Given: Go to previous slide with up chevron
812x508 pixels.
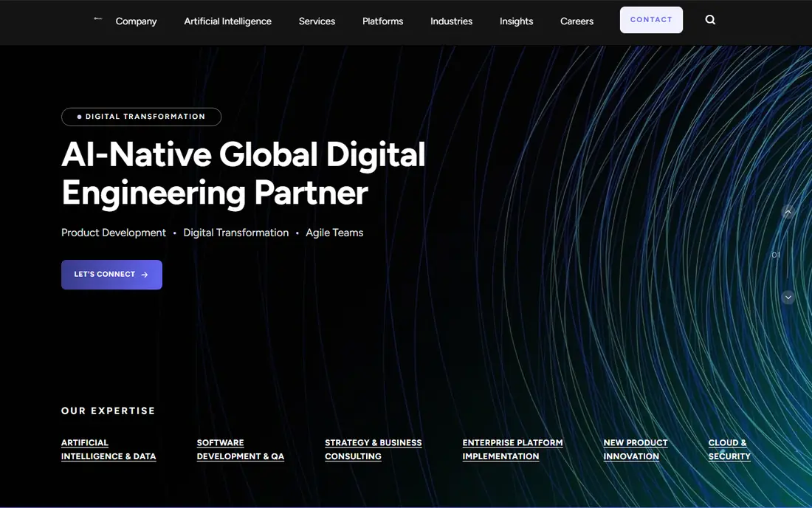Looking at the screenshot, I should tap(788, 212).
